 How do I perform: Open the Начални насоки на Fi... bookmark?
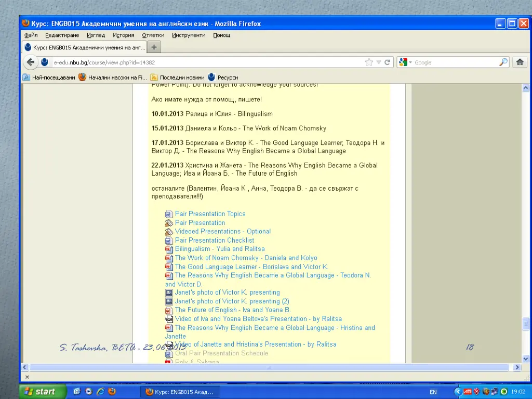coord(113,77)
